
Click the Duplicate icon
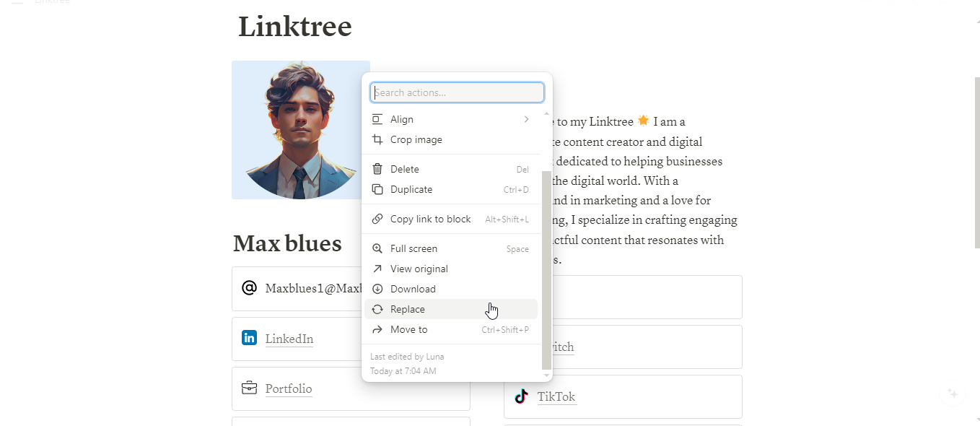point(377,189)
